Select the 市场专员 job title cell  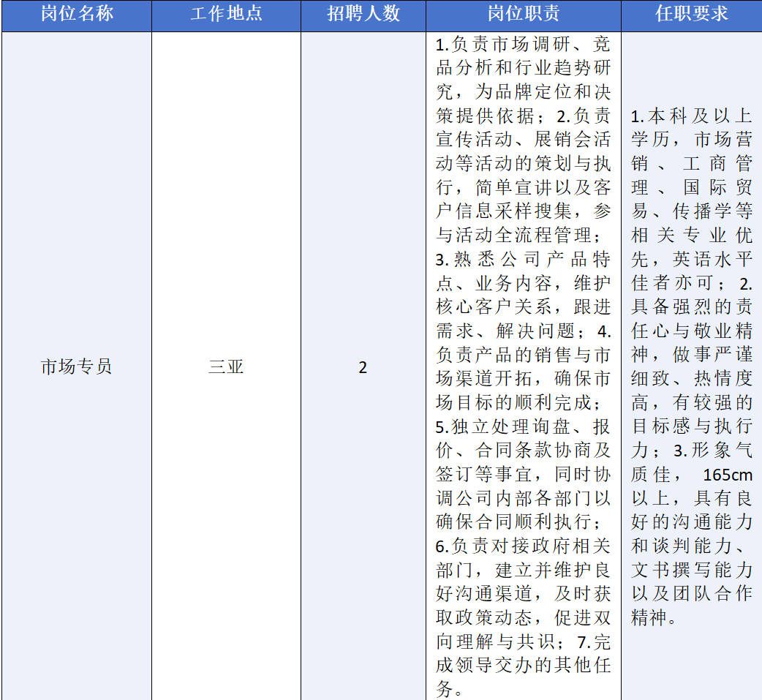[77, 366]
